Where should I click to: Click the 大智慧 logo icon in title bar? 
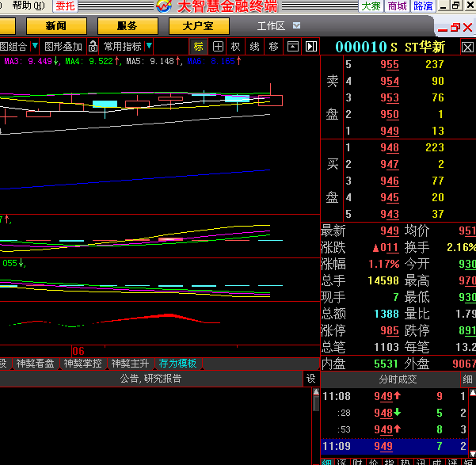164,6
